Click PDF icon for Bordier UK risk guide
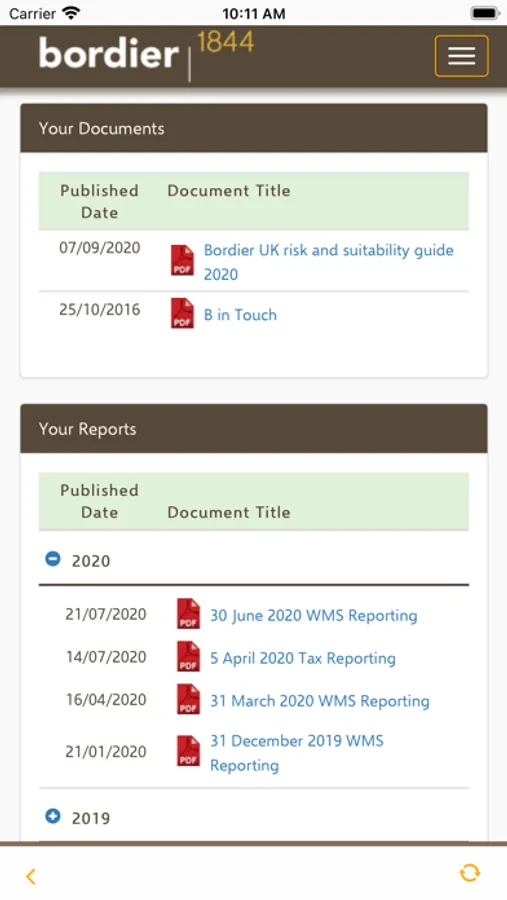Viewport: 507px width, 900px height. click(x=183, y=260)
